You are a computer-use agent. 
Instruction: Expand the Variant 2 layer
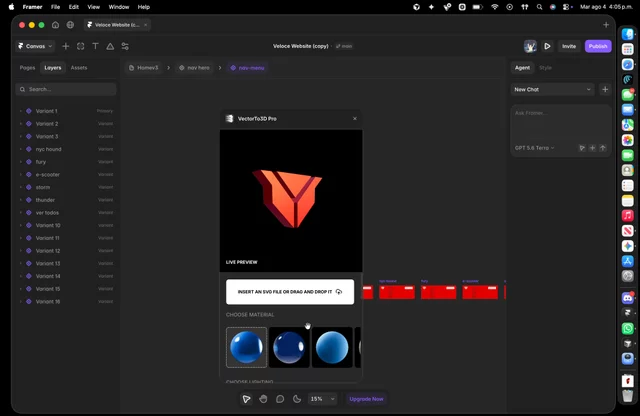pyautogui.click(x=20, y=124)
